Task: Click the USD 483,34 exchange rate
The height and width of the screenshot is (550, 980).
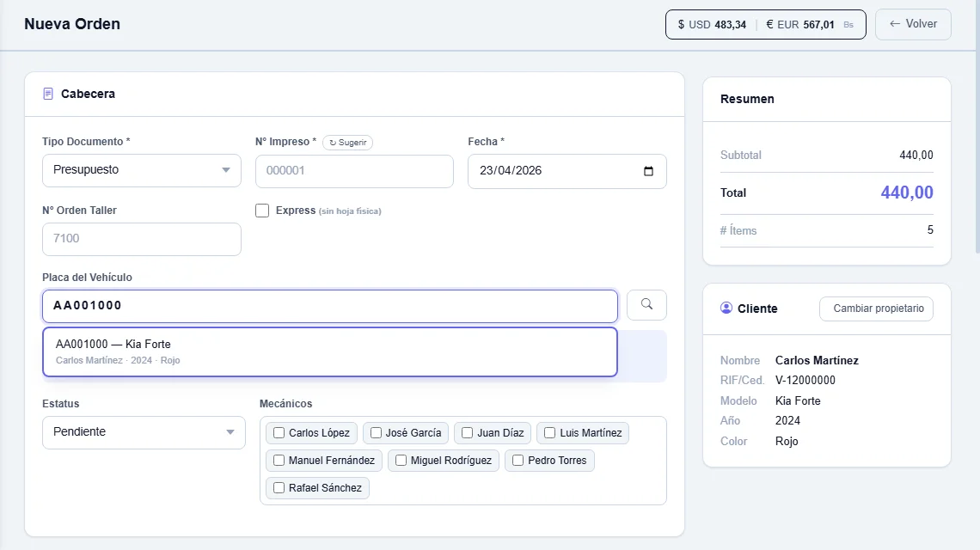Action: coord(712,25)
